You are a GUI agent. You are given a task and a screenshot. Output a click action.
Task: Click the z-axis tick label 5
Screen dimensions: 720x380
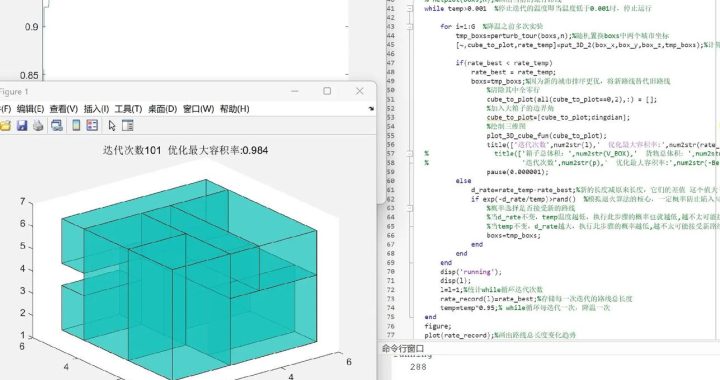(x=22, y=246)
